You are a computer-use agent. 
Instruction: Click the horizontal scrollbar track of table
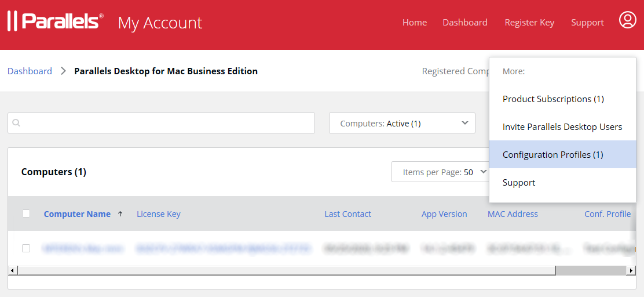290,270
